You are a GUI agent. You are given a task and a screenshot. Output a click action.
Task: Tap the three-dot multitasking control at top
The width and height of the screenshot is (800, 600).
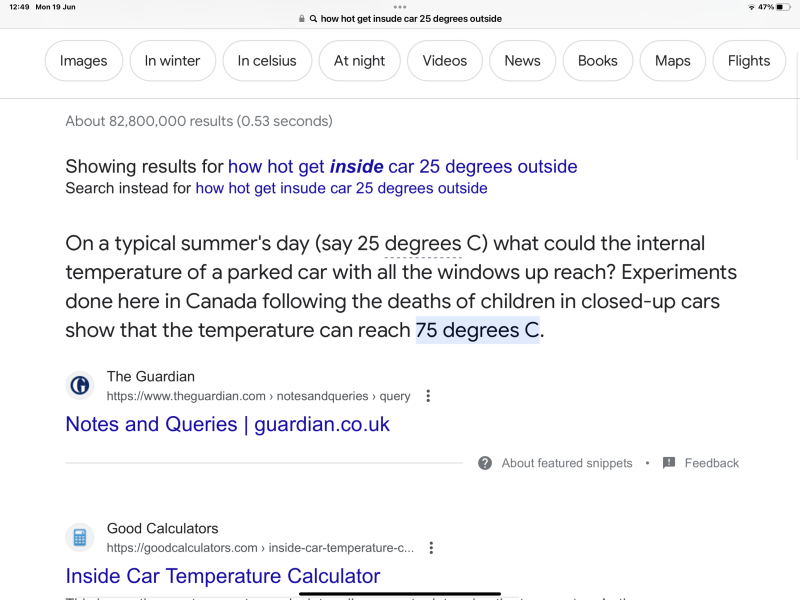[400, 6]
